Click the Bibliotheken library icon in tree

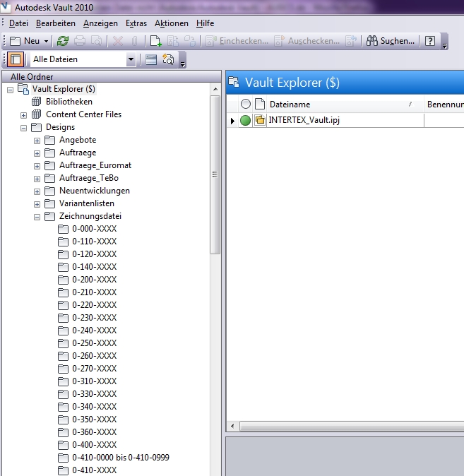(x=36, y=102)
